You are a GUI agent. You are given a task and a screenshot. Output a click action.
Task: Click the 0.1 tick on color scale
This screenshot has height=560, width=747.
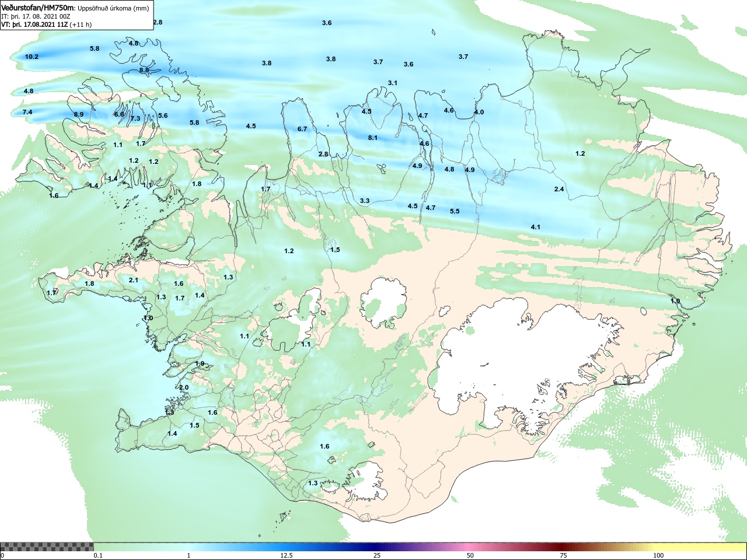click(x=98, y=555)
